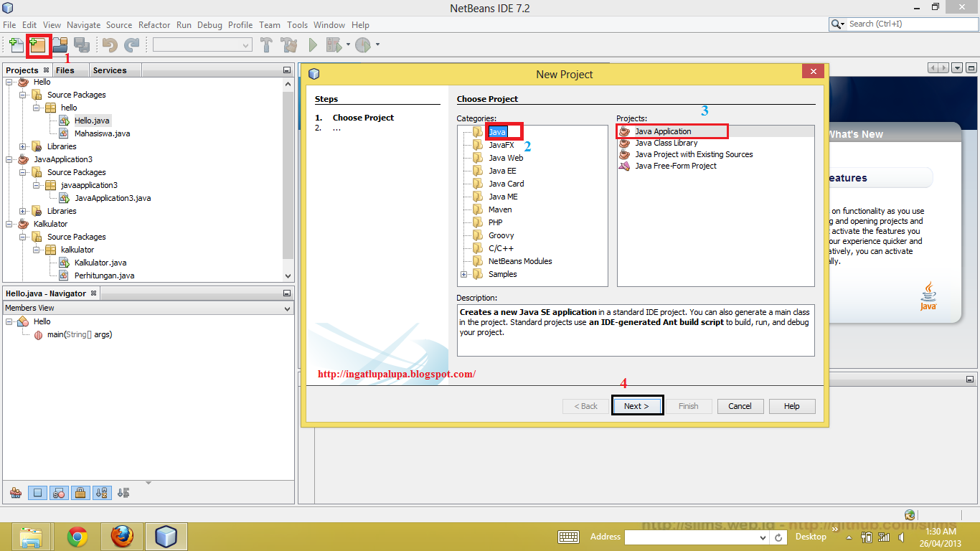Image resolution: width=980 pixels, height=551 pixels.
Task: Switch to the Services tab
Action: click(x=110, y=70)
